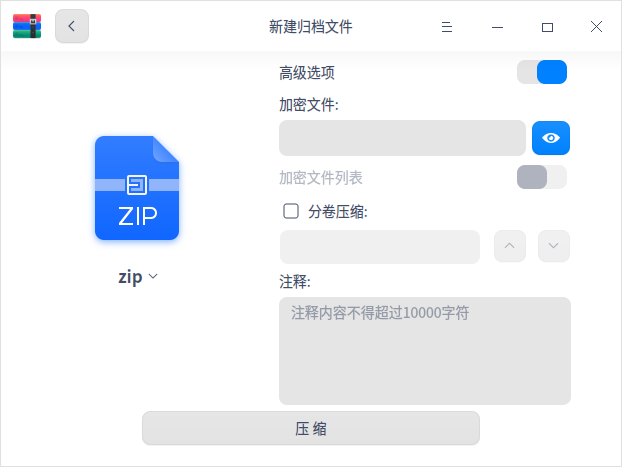Screen dimensions: 622x467
Task: Show password with the eye button
Action: tap(551, 138)
